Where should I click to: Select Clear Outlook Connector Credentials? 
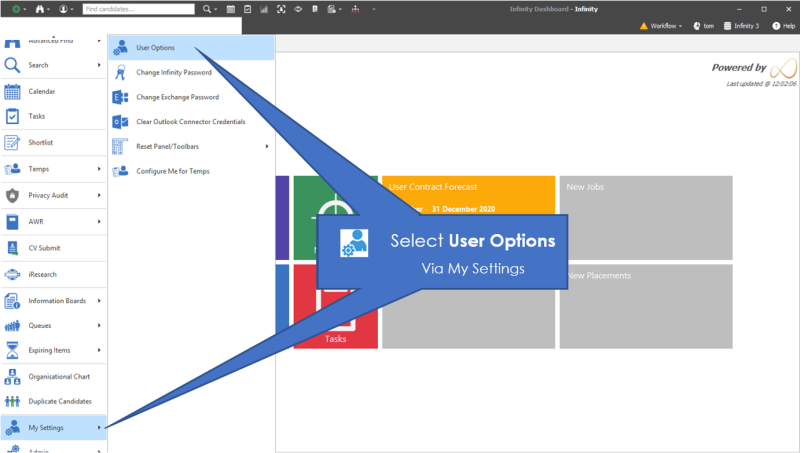[190, 121]
